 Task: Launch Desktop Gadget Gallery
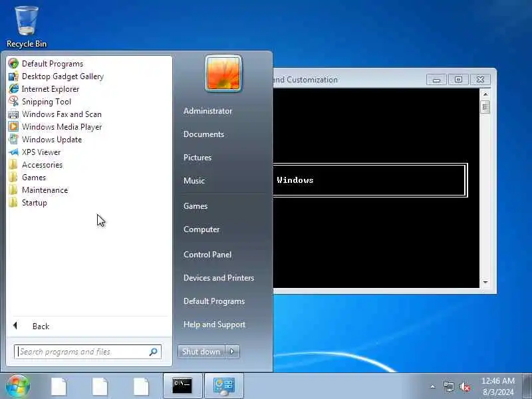(88, 76)
